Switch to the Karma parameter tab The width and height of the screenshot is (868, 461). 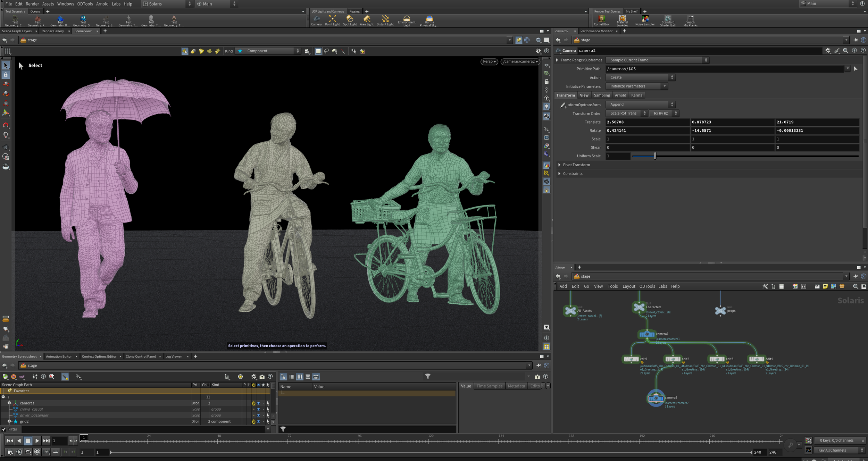(x=636, y=95)
